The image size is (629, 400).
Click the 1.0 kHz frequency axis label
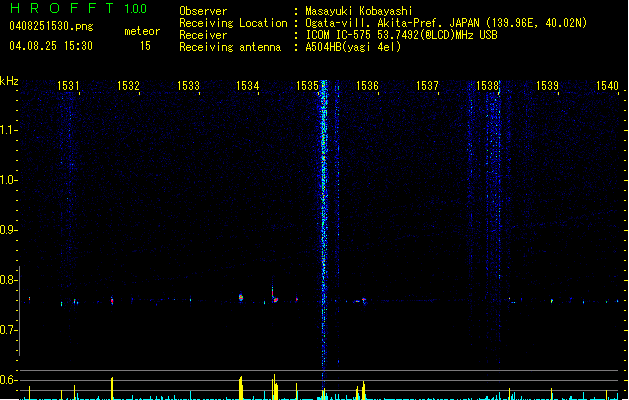(x=8, y=180)
